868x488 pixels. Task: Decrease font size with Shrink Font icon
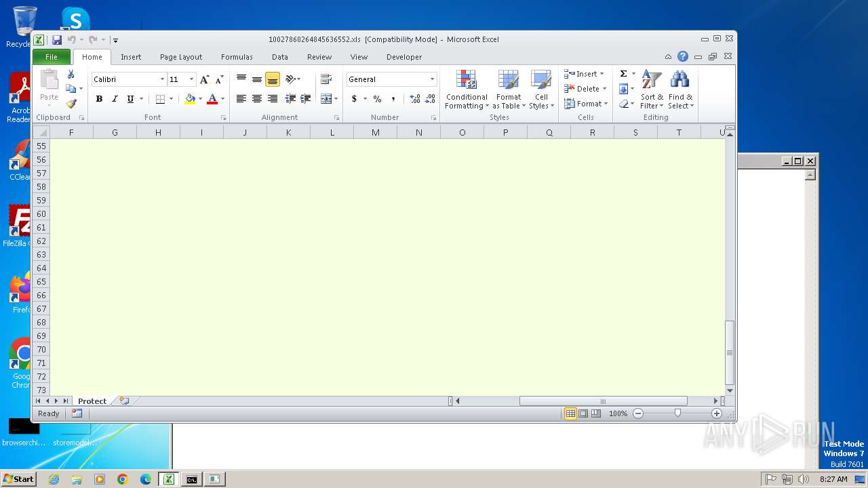219,79
